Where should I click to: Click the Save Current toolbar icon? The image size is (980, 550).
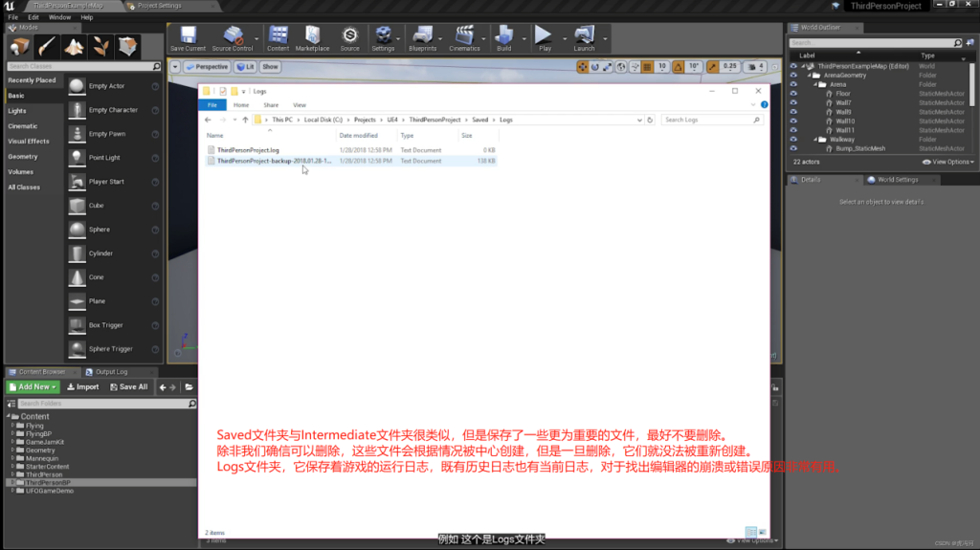188,38
